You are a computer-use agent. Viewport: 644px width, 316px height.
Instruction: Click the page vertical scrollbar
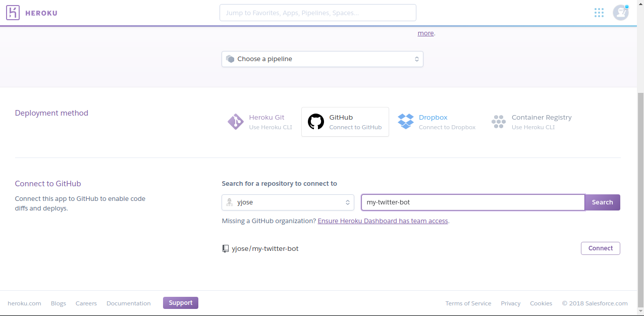tap(640, 199)
